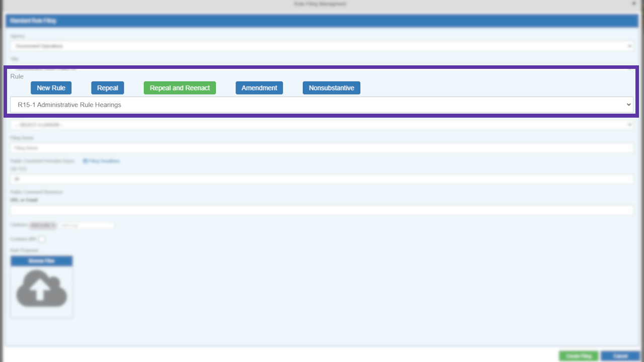
Task: Cancel the rule filing form
Action: [x=620, y=356]
